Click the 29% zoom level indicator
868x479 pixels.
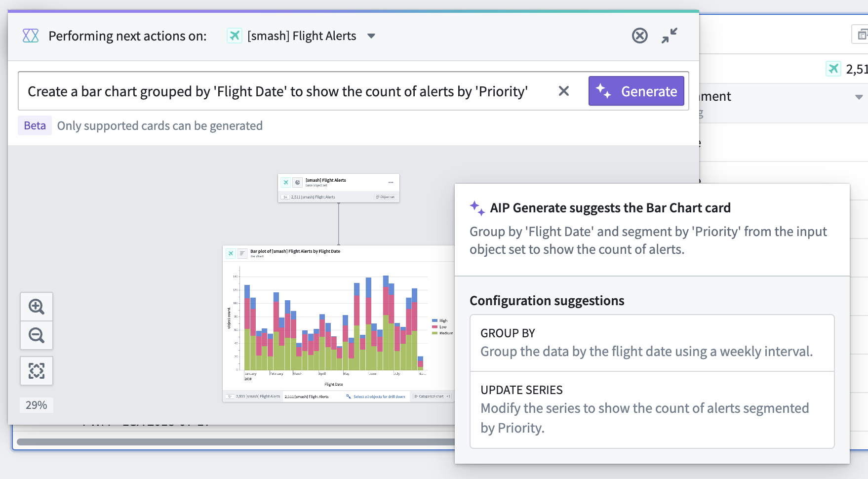tap(37, 405)
